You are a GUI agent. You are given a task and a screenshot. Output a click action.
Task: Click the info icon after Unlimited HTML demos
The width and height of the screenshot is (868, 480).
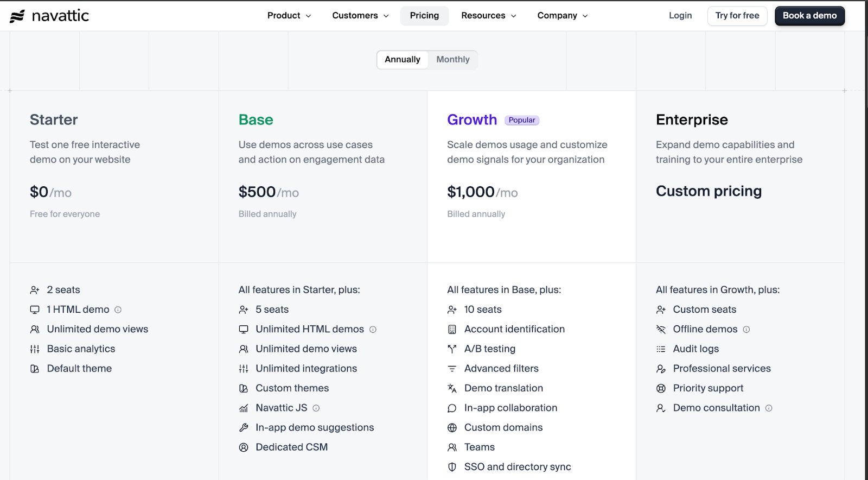(x=373, y=329)
